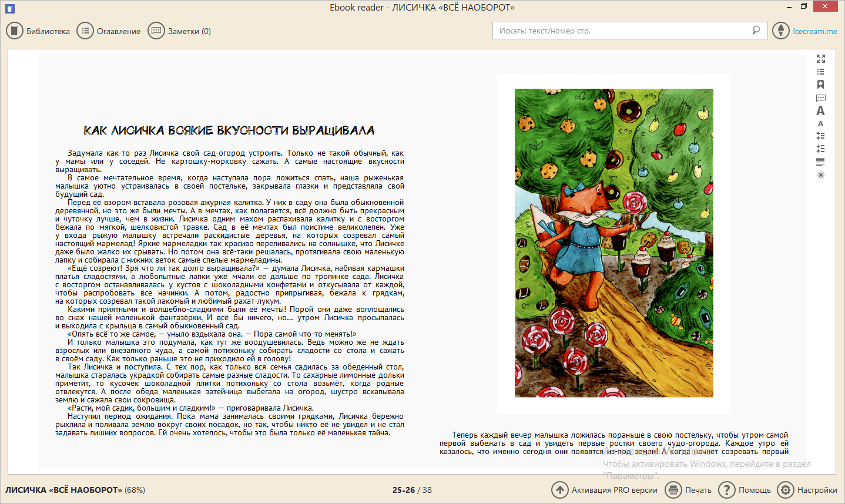This screenshot has height=504, width=845.
Task: Click the speech bubble notes icon in sidebar
Action: 820,98
